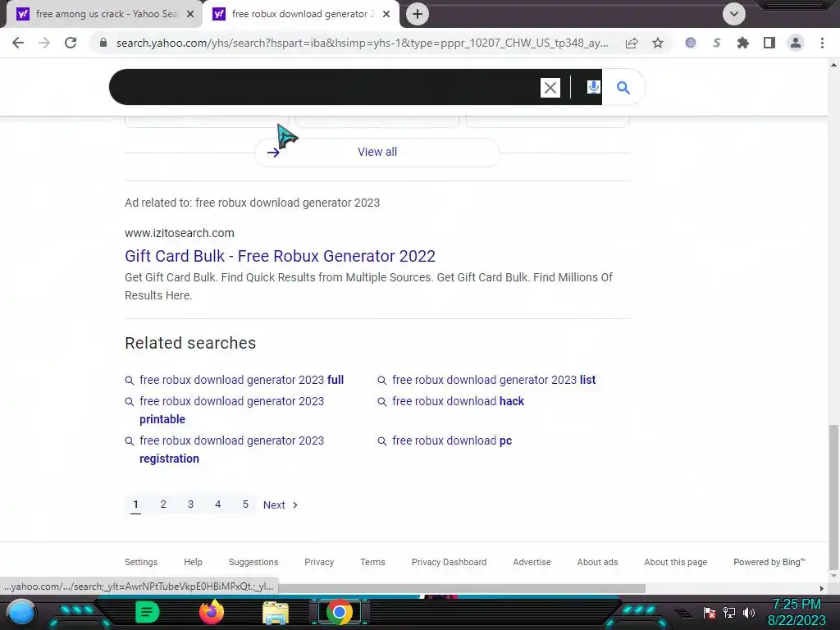840x630 pixels.
Task: Open File Explorer from the taskbar
Action: (276, 613)
